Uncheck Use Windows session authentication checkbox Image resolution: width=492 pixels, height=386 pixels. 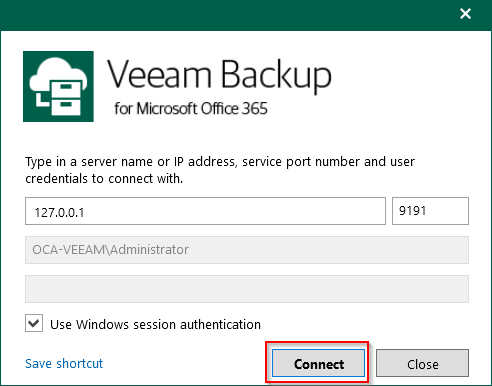(x=34, y=323)
